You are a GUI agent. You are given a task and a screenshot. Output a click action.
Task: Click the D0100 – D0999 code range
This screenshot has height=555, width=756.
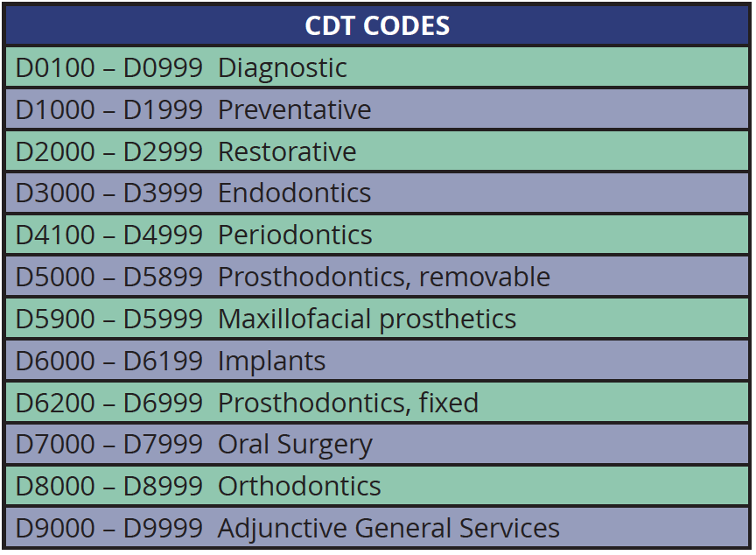point(109,67)
